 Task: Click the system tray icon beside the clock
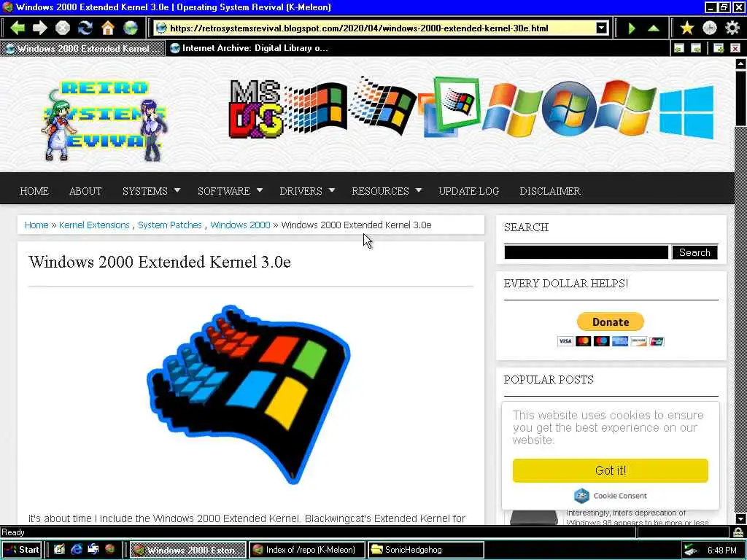click(x=690, y=550)
